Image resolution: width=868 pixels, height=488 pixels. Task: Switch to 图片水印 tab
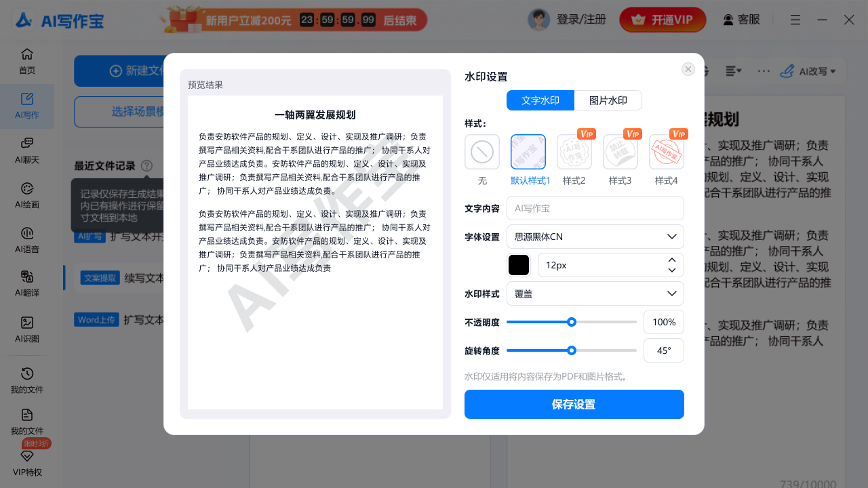click(608, 100)
